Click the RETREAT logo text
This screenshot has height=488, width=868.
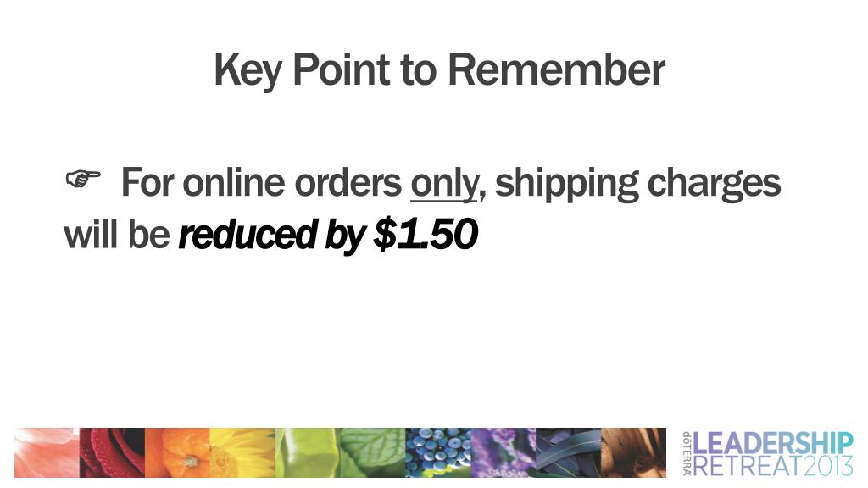pos(748,467)
